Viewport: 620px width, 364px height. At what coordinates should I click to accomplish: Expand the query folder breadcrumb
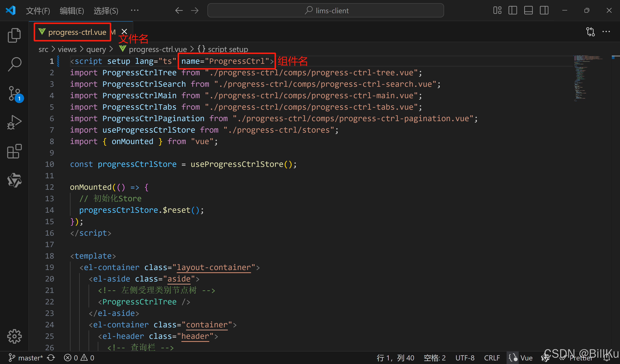96,49
